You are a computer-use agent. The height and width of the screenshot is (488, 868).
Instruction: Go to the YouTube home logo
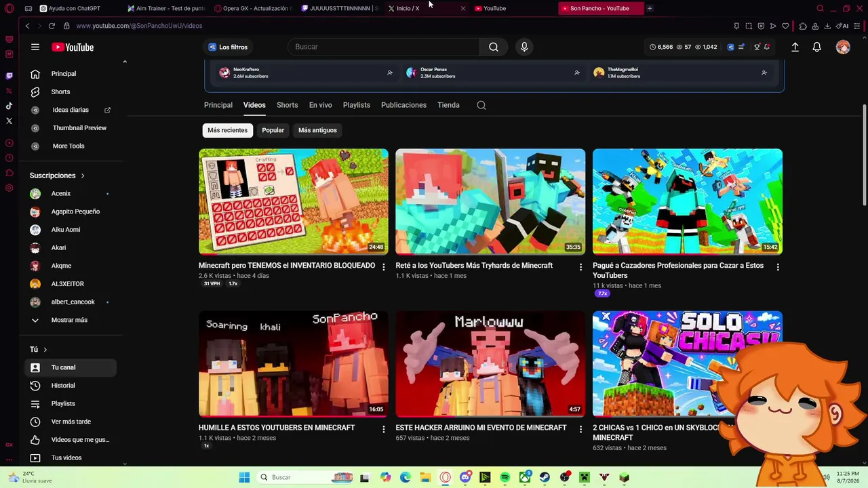coord(73,47)
